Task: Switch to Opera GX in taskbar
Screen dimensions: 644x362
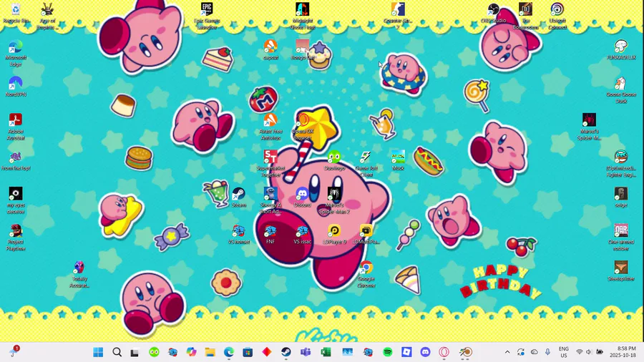Action: pos(444,352)
